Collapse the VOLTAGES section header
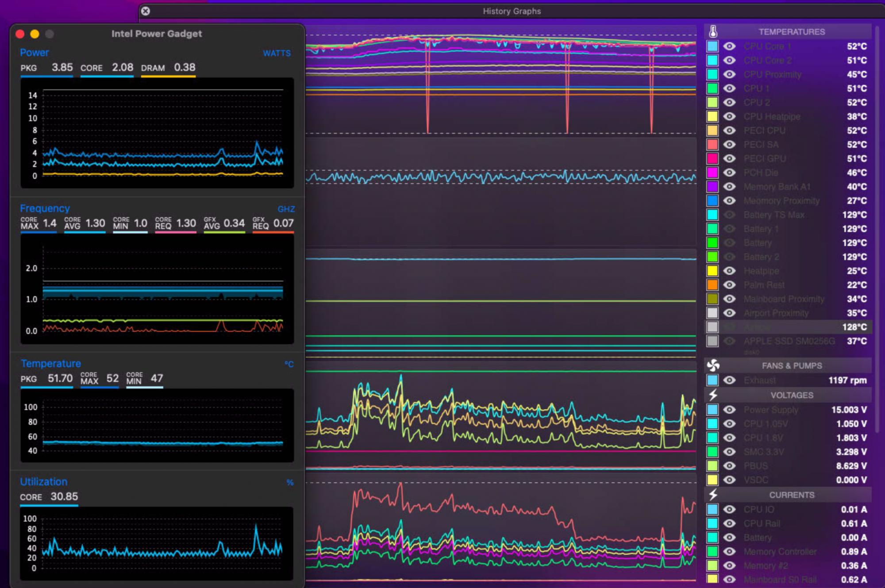The width and height of the screenshot is (885, 588). point(791,395)
